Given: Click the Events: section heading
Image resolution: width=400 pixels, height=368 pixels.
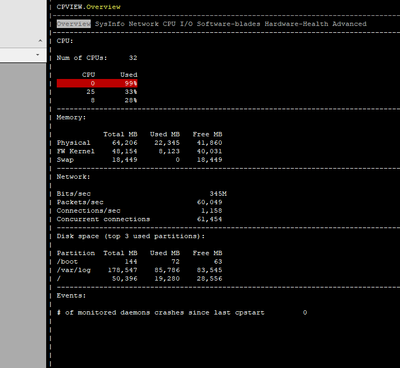Looking at the screenshot, I should [x=71, y=296].
